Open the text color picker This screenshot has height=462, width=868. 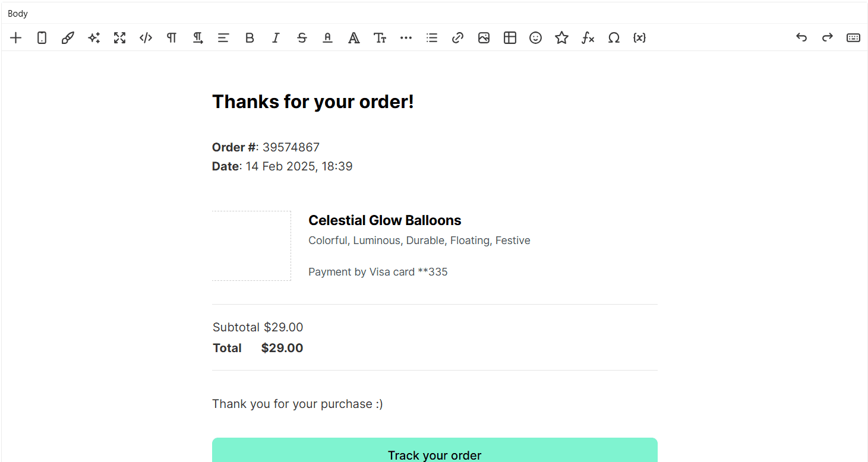(327, 38)
